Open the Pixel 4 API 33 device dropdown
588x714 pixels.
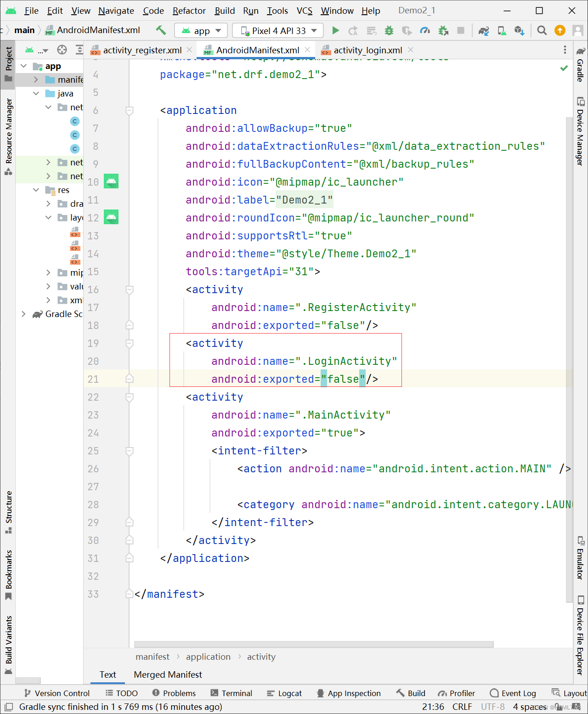tap(278, 31)
